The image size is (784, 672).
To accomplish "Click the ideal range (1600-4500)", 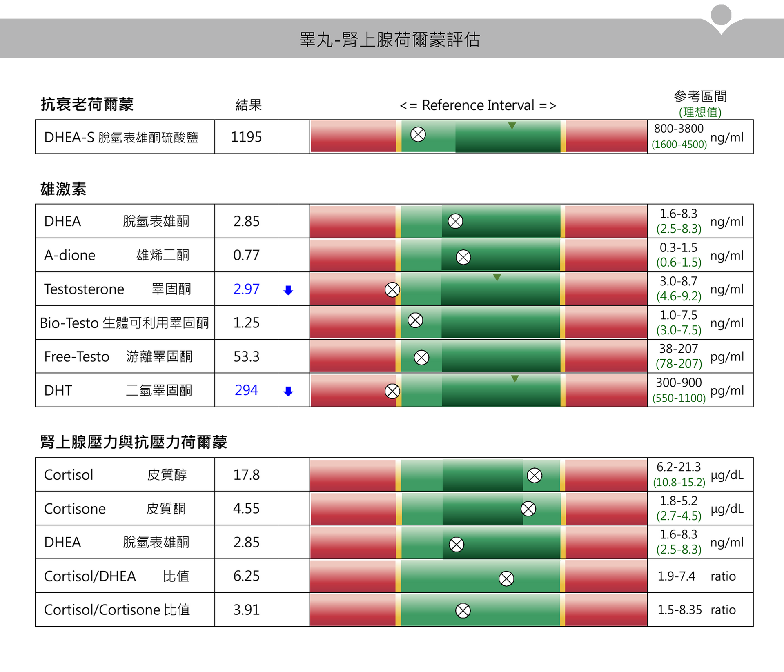I will coord(679,144).
